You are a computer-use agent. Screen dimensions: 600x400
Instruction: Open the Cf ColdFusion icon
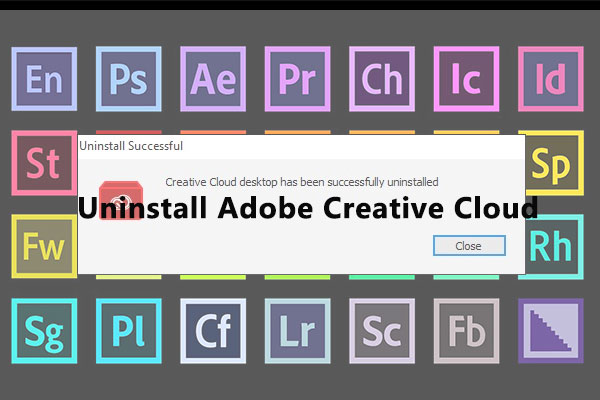[213, 331]
